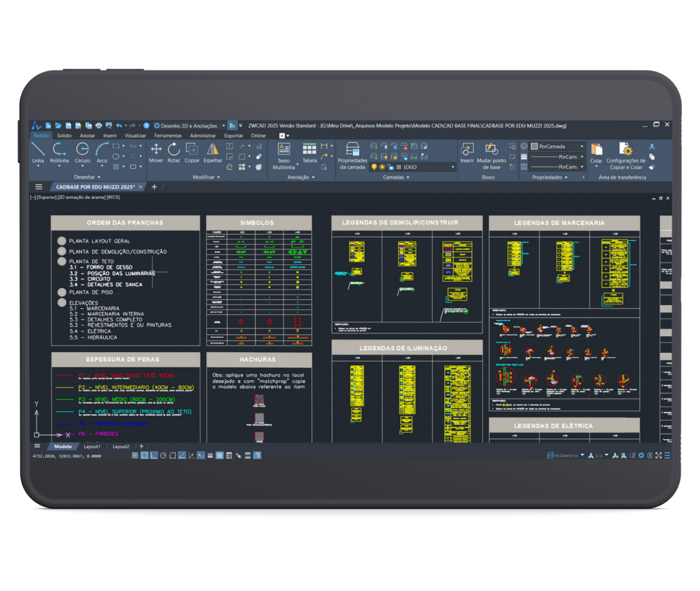This screenshot has width=700, height=591.
Task: Select the Linha drawing tool
Action: coord(38,153)
